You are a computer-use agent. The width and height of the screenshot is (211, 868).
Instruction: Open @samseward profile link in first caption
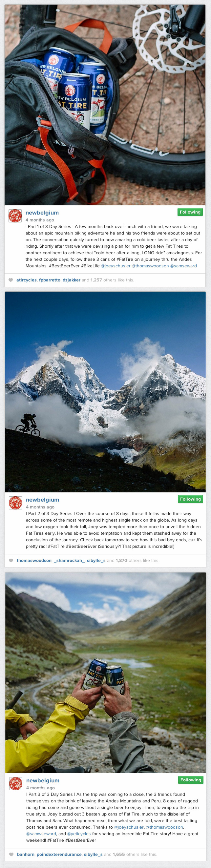point(183,266)
